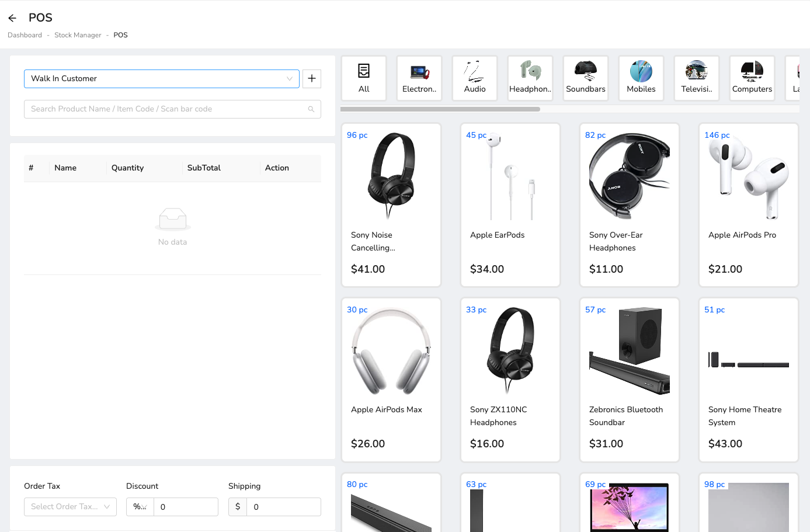The width and height of the screenshot is (810, 532).
Task: Go to Dashboard breadcrumb
Action: (x=25, y=35)
